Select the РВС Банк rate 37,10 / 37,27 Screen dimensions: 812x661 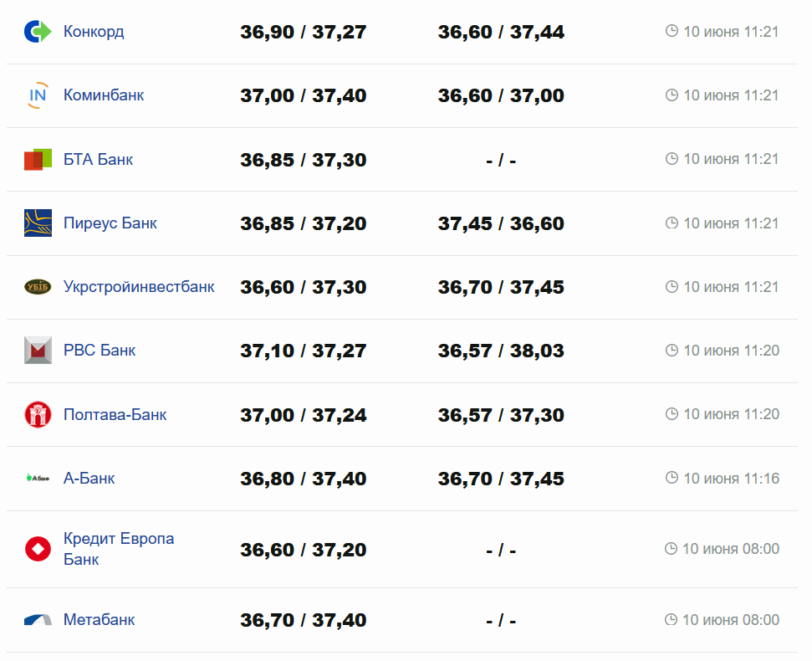303,351
